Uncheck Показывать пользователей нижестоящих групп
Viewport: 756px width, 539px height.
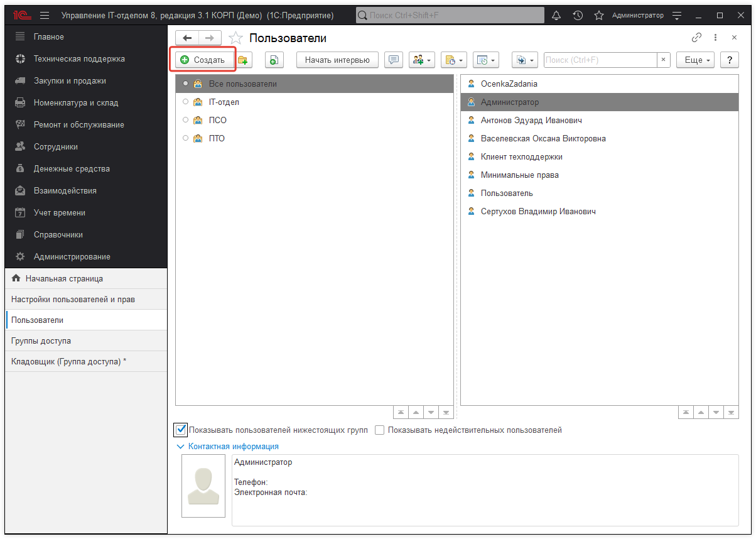click(x=181, y=430)
